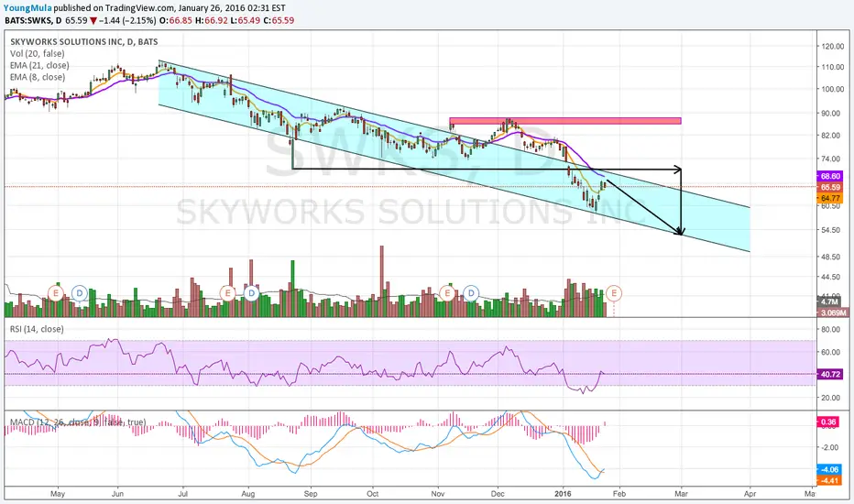Select the EMA (8, close) indicator legend

point(38,77)
